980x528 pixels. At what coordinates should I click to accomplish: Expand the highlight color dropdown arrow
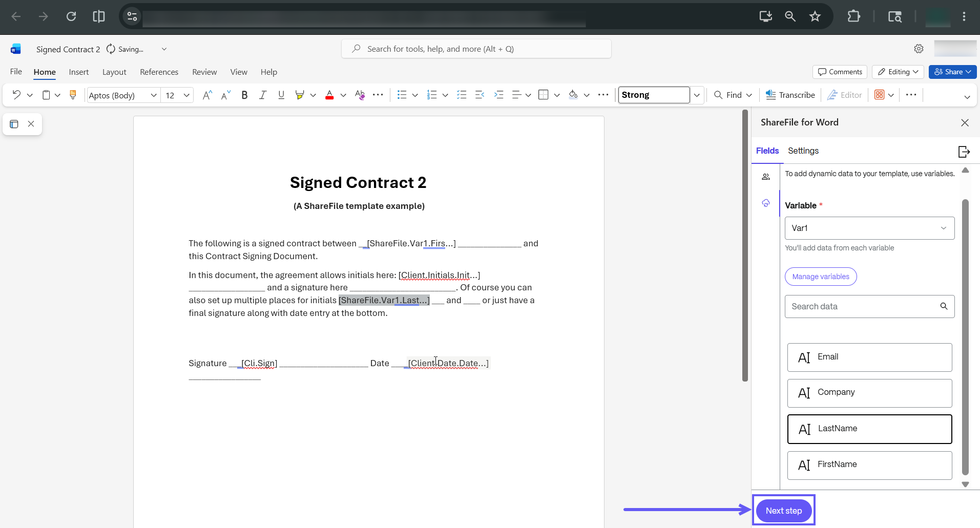[x=313, y=95]
